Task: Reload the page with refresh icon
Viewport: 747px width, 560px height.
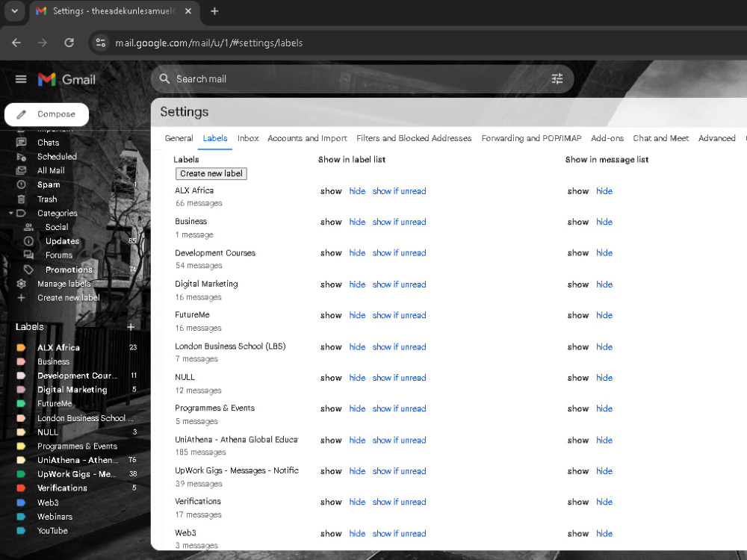Action: click(x=69, y=43)
